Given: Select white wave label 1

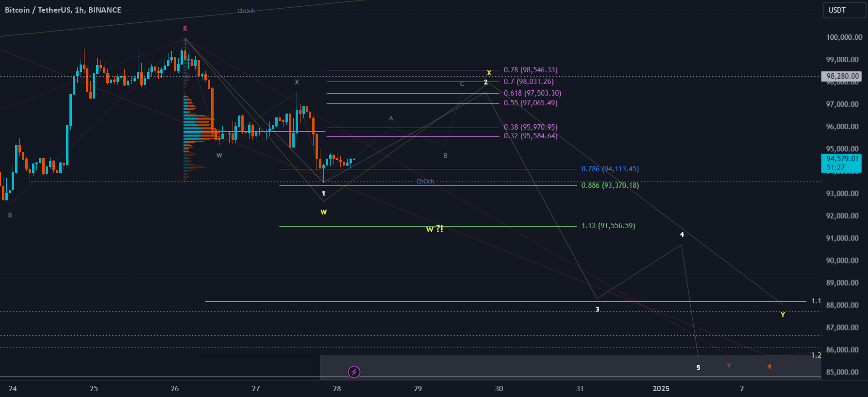Looking at the screenshot, I should coord(323,193).
